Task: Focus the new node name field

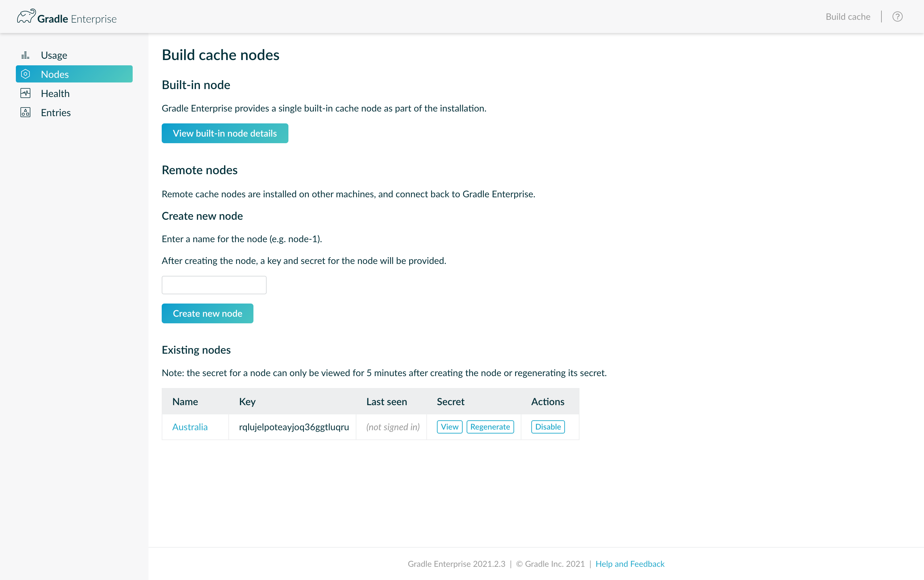Action: click(x=214, y=285)
